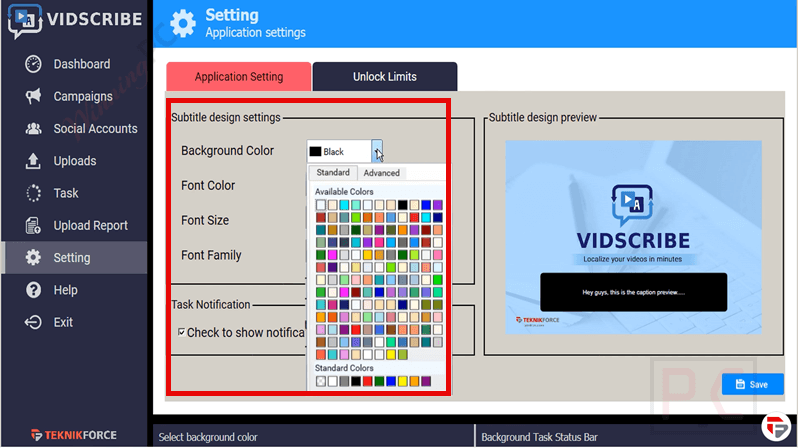Screen dimensions: 798x448
Task: Open Upload Report via the document icon
Action: pyautogui.click(x=33, y=225)
